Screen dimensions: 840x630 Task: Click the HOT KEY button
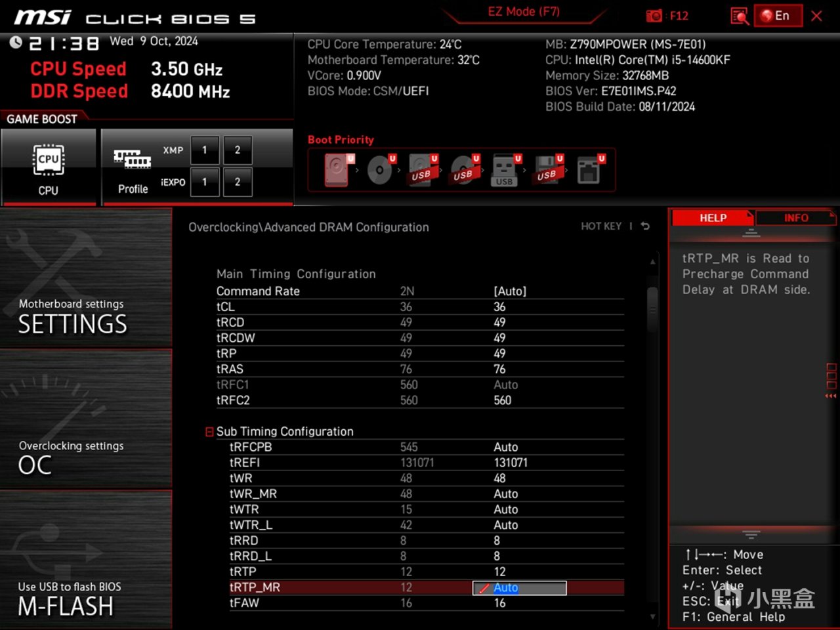point(601,226)
